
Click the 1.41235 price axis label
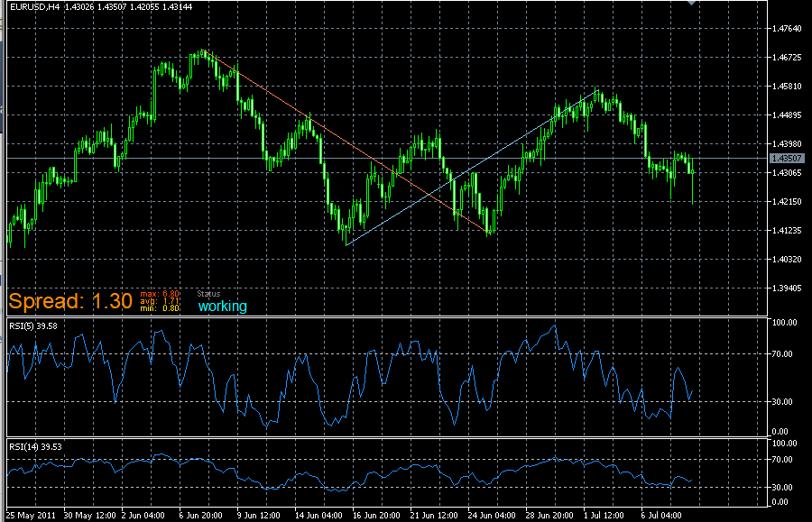click(x=787, y=231)
